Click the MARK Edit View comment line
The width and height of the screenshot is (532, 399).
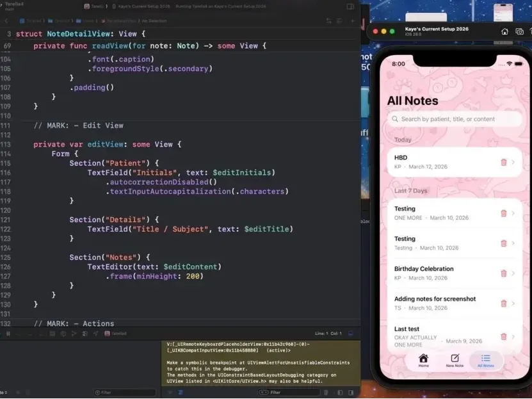coord(78,126)
